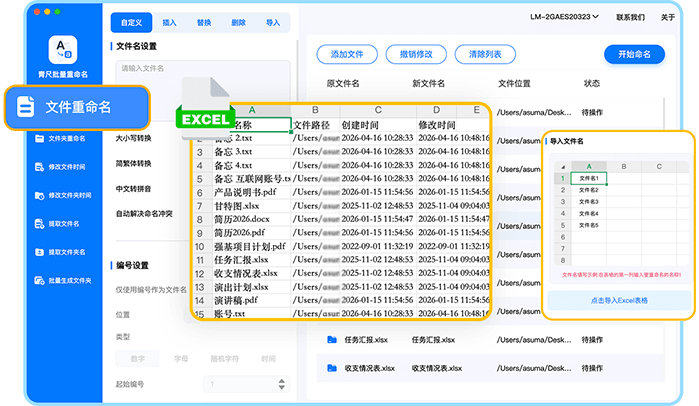Image resolution: width=699 pixels, height=406 pixels.
Task: Click folder icon beside 任务汇报.xlsx
Action: coord(332,340)
